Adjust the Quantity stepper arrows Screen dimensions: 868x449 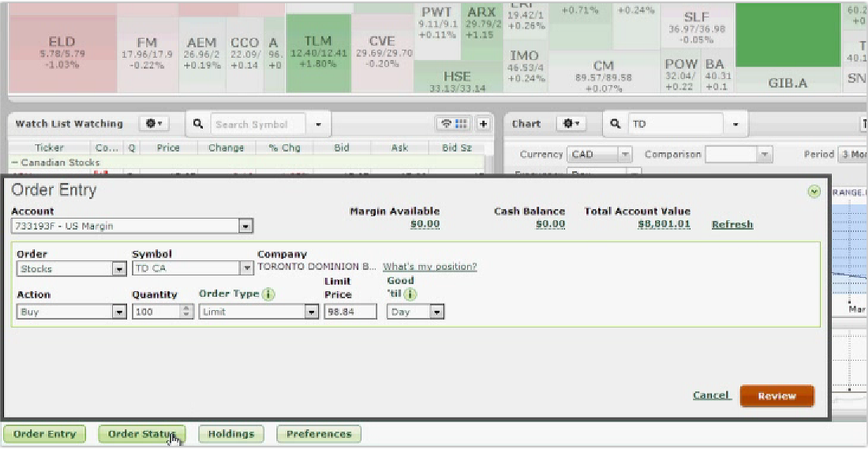(187, 312)
